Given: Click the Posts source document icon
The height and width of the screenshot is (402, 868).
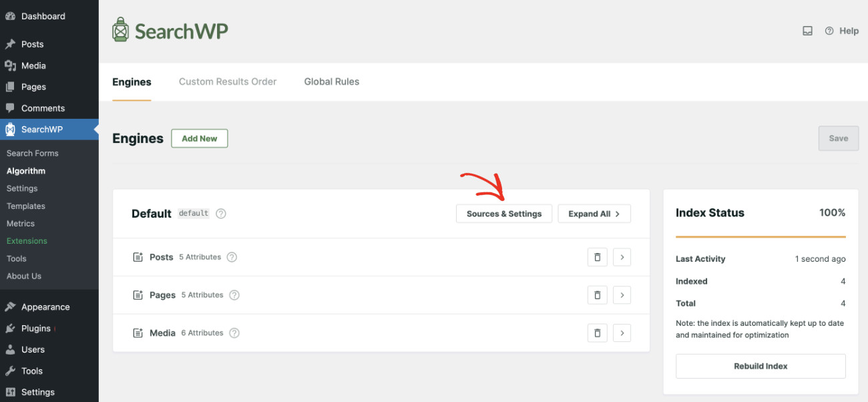Looking at the screenshot, I should point(138,257).
